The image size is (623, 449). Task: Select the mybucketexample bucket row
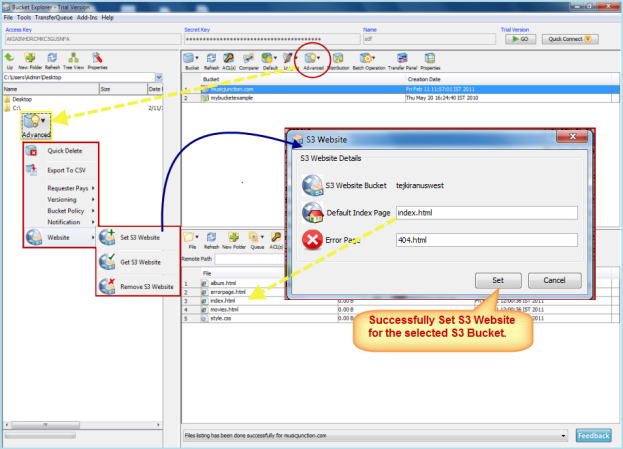[x=400, y=98]
